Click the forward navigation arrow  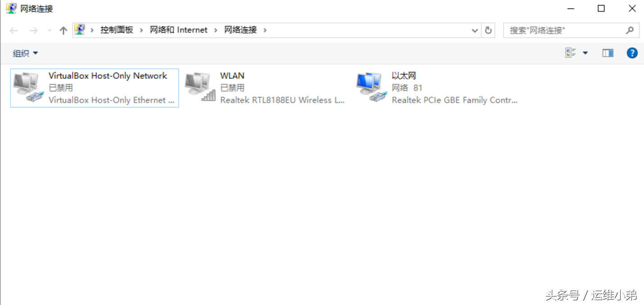coord(33,30)
